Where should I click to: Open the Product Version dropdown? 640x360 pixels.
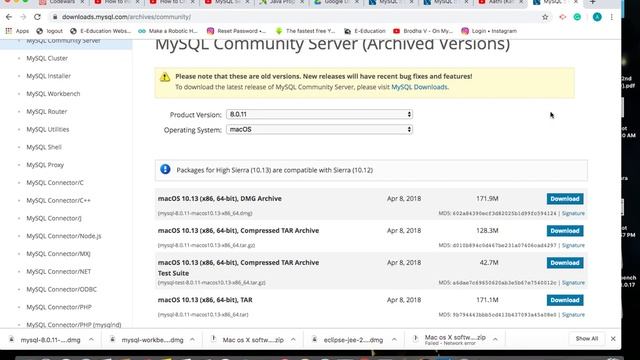[319, 114]
